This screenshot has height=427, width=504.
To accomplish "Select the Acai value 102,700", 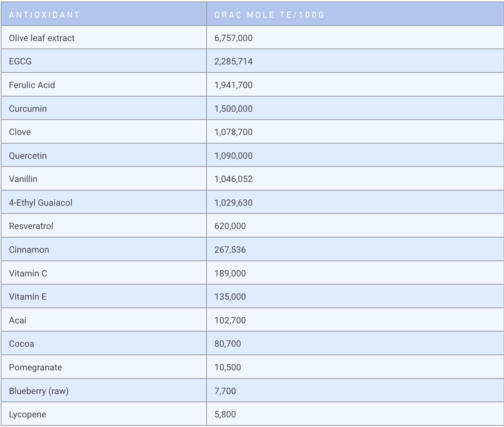I will [230, 320].
